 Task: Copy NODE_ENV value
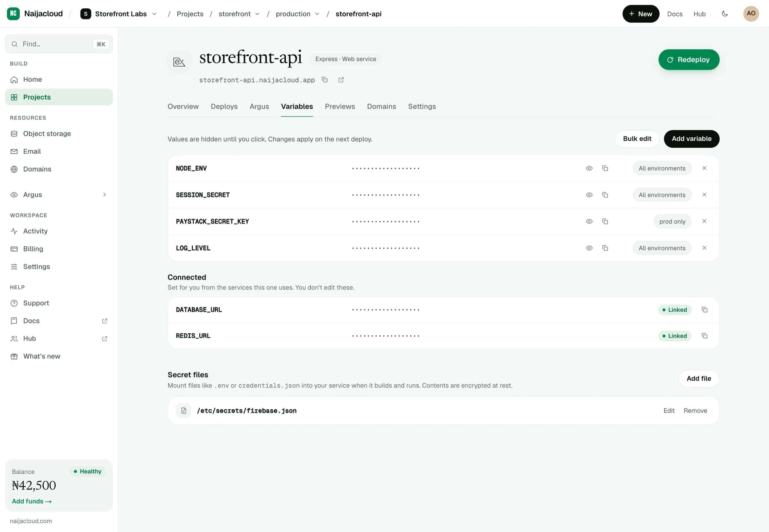(x=605, y=168)
